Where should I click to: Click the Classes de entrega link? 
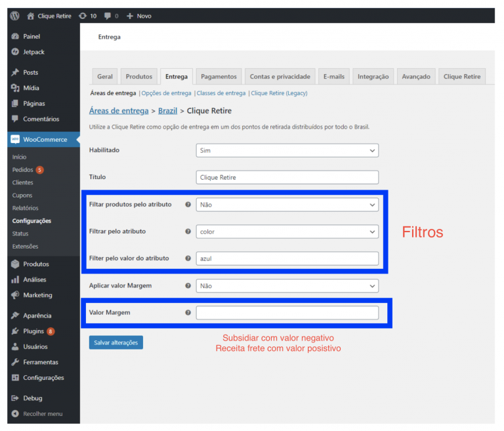coord(221,93)
